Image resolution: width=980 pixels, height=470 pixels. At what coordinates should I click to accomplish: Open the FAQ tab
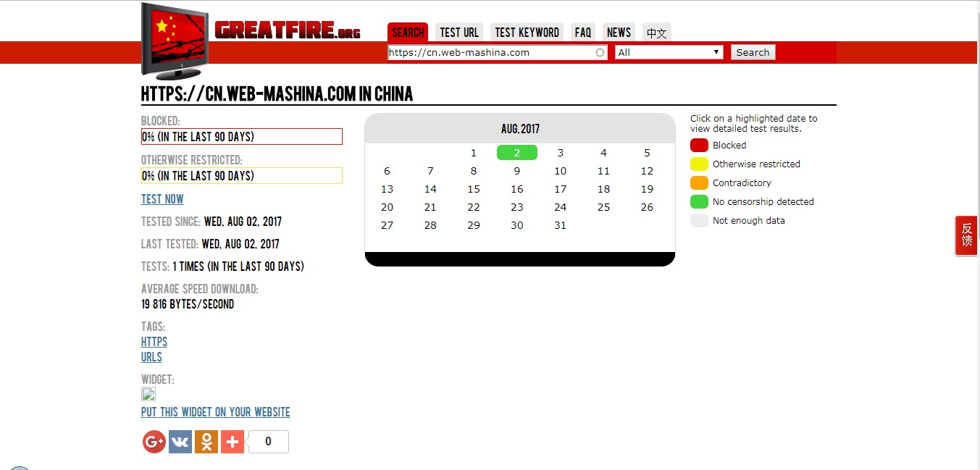coord(583,33)
